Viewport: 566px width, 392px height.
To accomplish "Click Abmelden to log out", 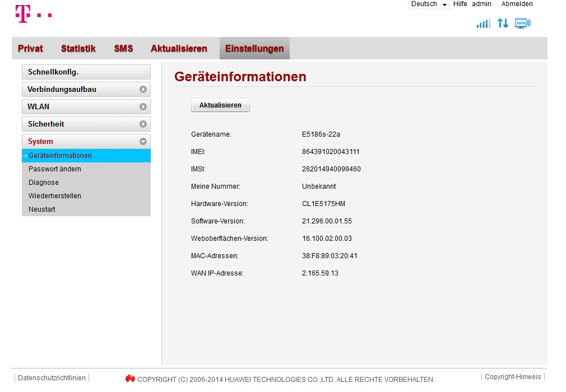I will click(517, 4).
